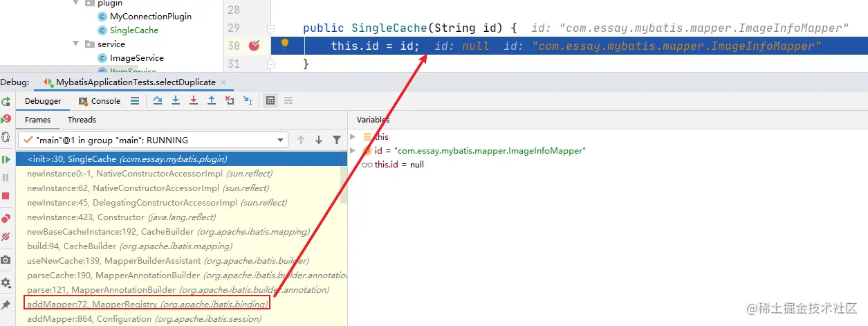Switch to Debugger tab

[x=43, y=101]
